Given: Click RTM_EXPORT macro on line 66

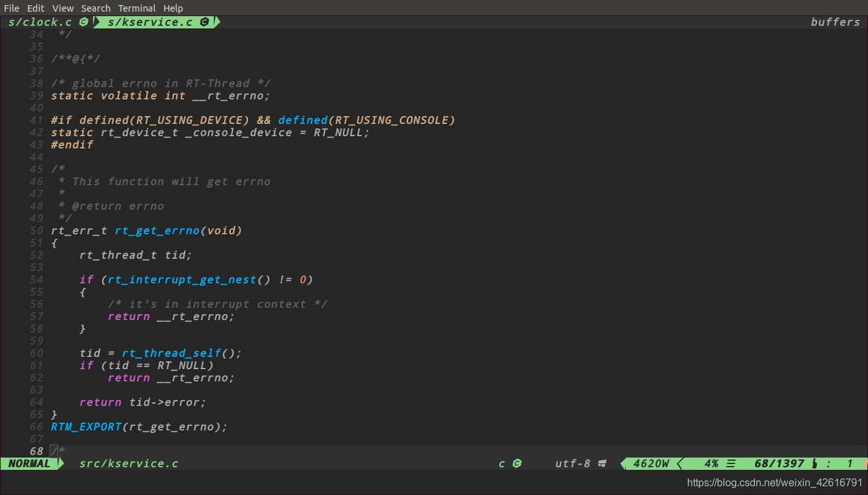Looking at the screenshot, I should pos(86,427).
